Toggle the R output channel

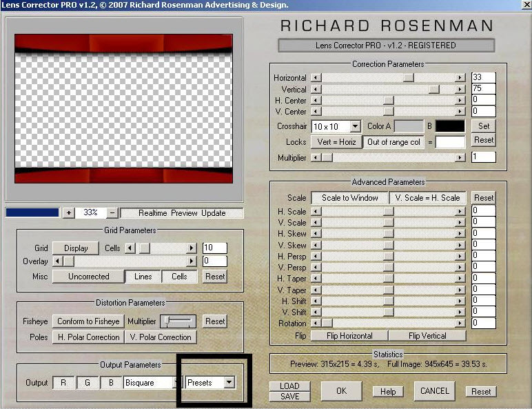[x=63, y=383]
